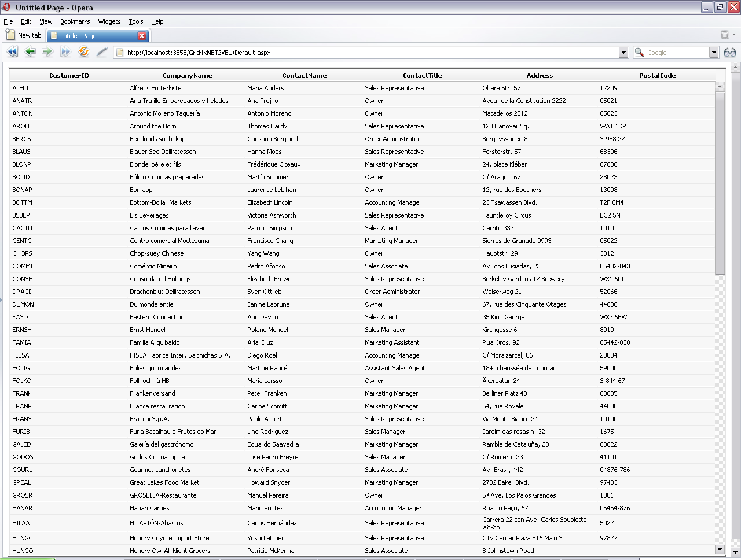Click the grid scrollbar up arrow

[x=720, y=87]
